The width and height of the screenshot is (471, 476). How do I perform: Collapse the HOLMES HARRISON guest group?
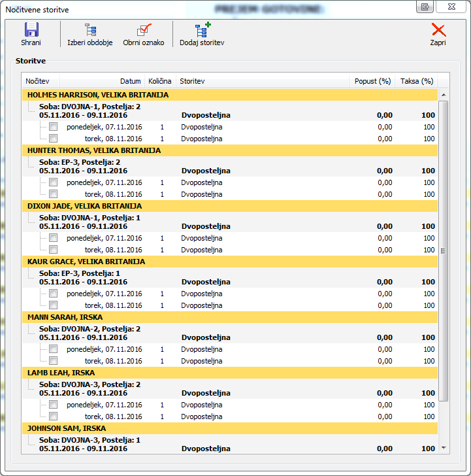click(x=98, y=95)
